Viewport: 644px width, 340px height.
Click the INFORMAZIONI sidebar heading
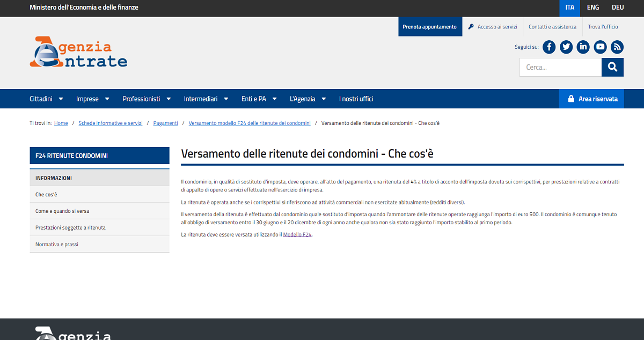[x=100, y=178]
